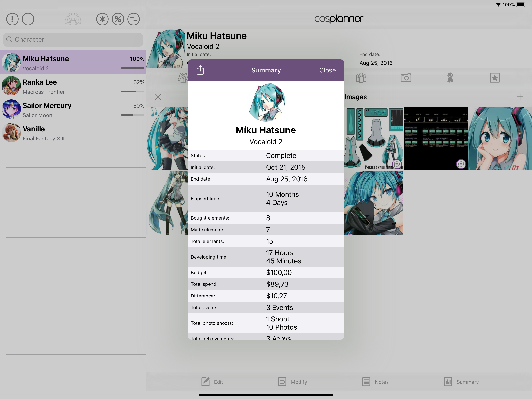Tap comment bubble on synthesizer image

(461, 164)
